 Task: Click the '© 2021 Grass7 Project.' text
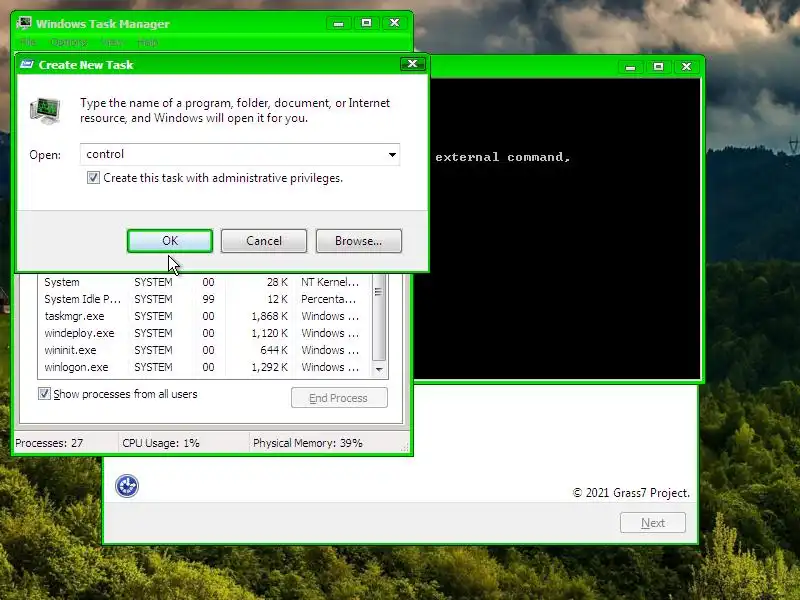pyautogui.click(x=631, y=493)
